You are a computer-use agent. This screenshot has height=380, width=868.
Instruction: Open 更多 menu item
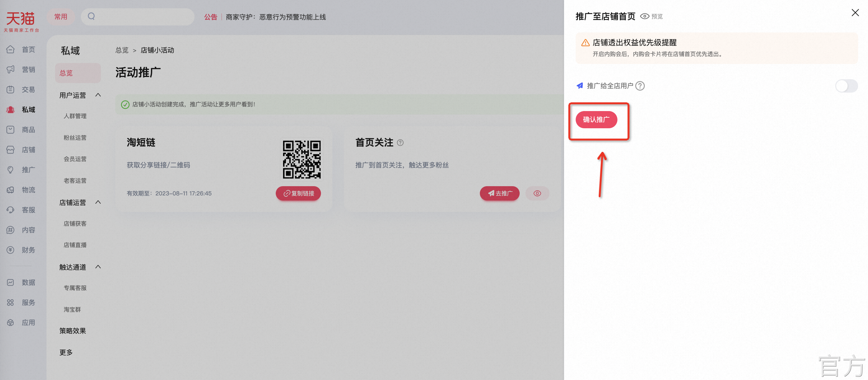66,352
